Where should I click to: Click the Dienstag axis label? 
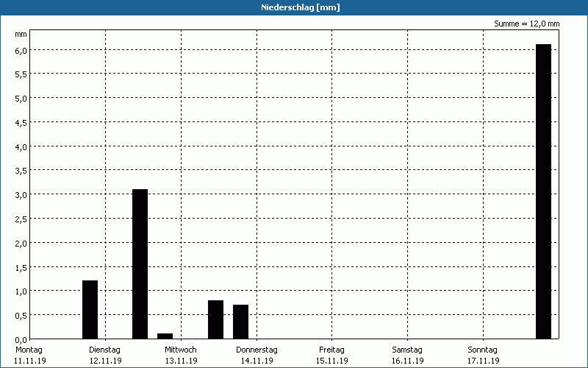(x=104, y=350)
